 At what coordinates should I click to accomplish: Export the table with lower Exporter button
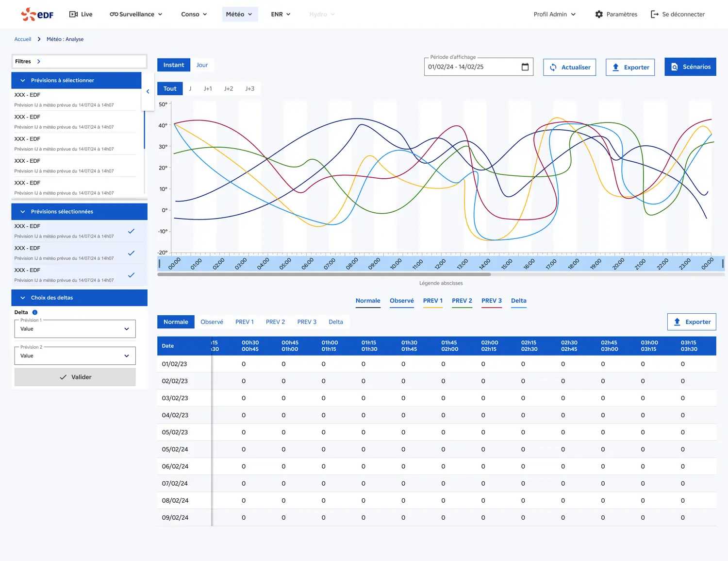pyautogui.click(x=692, y=322)
